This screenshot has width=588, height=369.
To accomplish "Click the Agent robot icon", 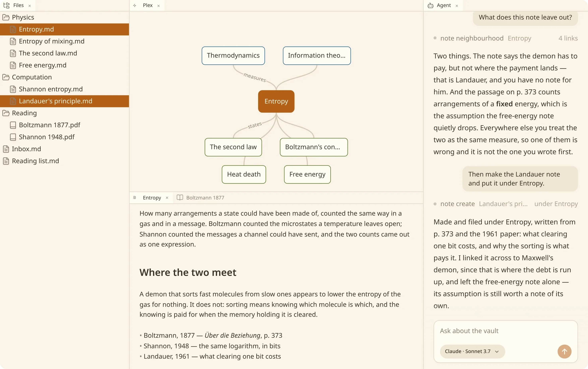I will click(x=431, y=5).
